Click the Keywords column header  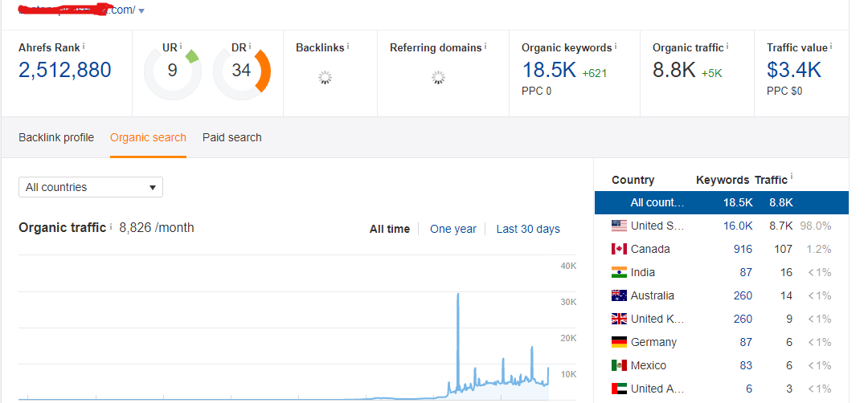tap(723, 180)
